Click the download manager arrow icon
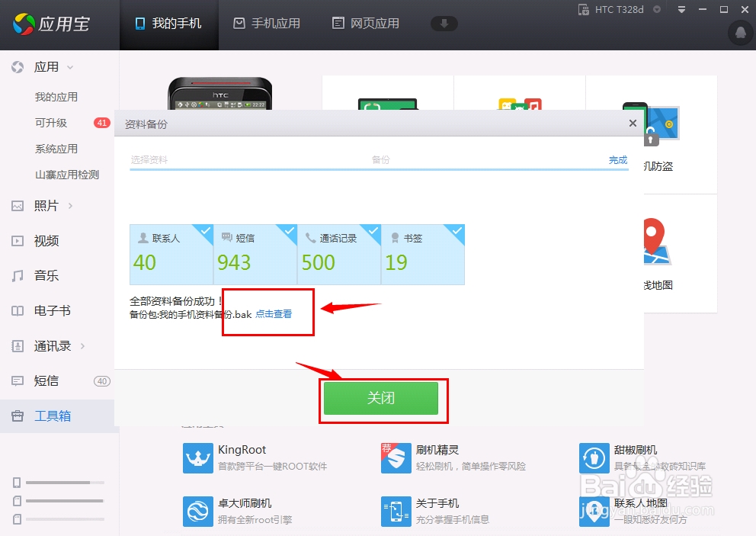The width and height of the screenshot is (756, 536). (444, 23)
